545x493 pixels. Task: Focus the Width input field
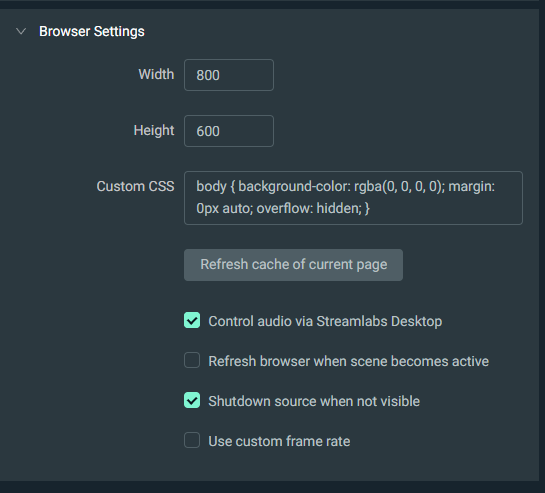pyautogui.click(x=229, y=75)
